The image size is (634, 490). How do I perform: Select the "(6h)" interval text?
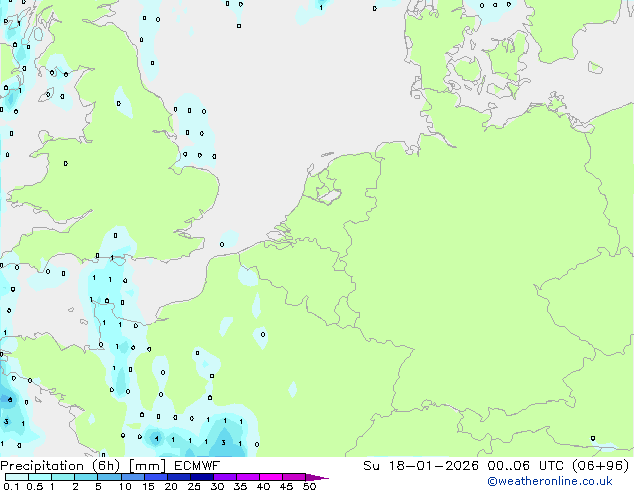click(x=106, y=466)
